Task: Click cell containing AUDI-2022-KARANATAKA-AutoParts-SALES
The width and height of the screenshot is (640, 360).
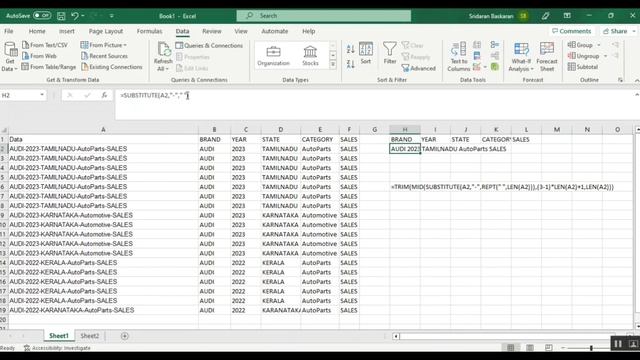Action: [103, 310]
